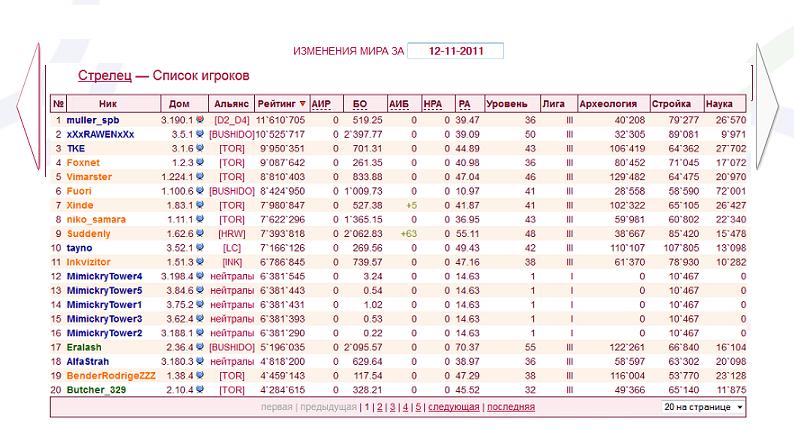
Task: Click the home icon beside muller_spb's coordinates
Action: click(199, 120)
